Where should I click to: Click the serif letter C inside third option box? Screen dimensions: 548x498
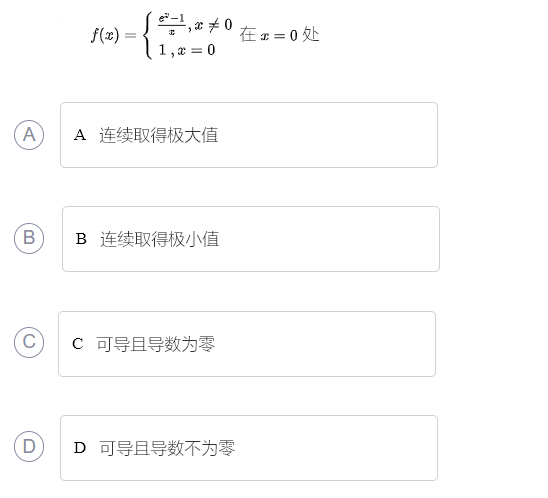pyautogui.click(x=78, y=344)
